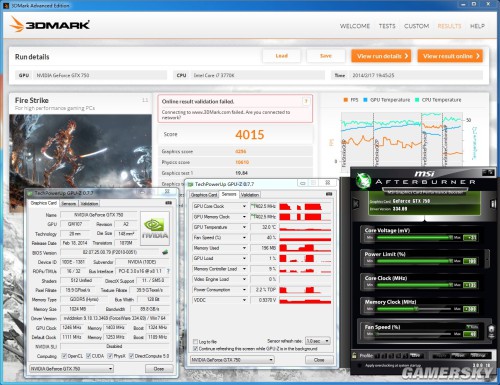Open the GPU Core Clock sensor dropdown

244,206
